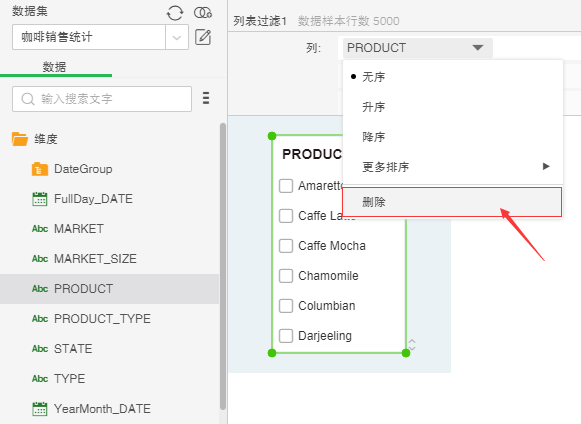The width and height of the screenshot is (581, 424).
Task: Click the YearMonth_DATE calendar icon
Action: click(x=40, y=408)
